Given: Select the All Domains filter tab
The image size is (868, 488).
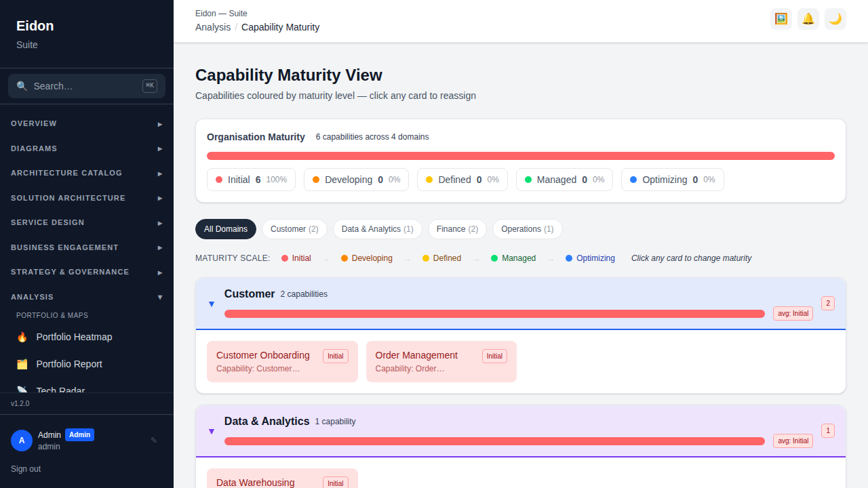Looking at the screenshot, I should 226,229.
